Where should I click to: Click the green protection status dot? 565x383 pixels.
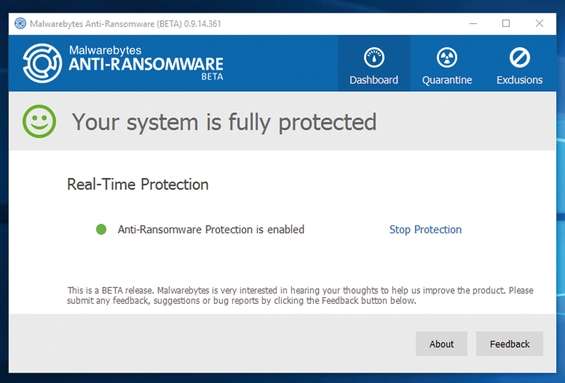pos(101,229)
